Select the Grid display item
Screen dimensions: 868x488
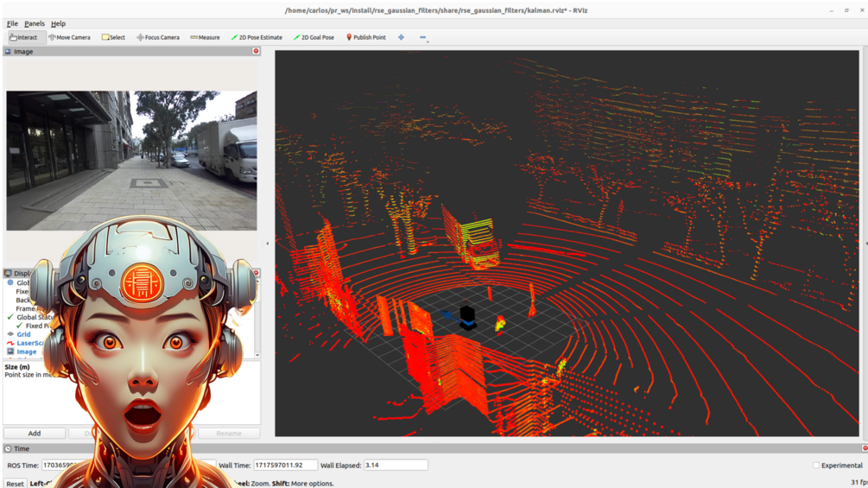(x=23, y=334)
